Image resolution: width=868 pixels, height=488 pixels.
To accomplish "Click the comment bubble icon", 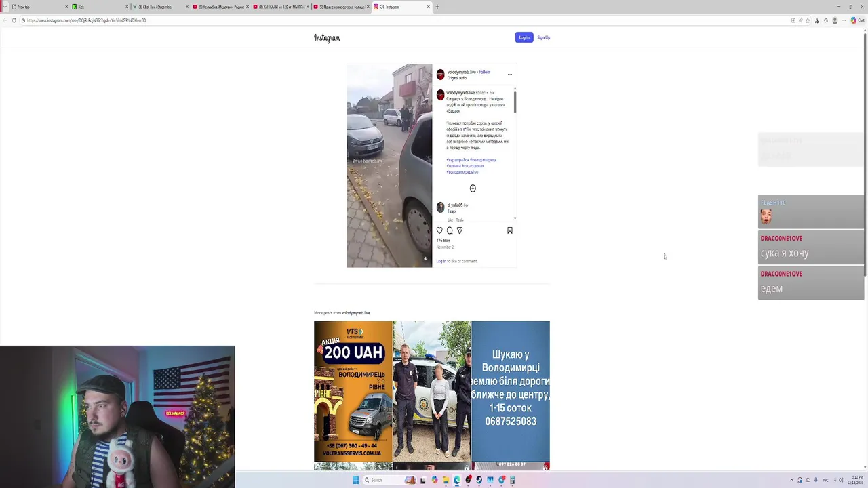I will pos(450,230).
